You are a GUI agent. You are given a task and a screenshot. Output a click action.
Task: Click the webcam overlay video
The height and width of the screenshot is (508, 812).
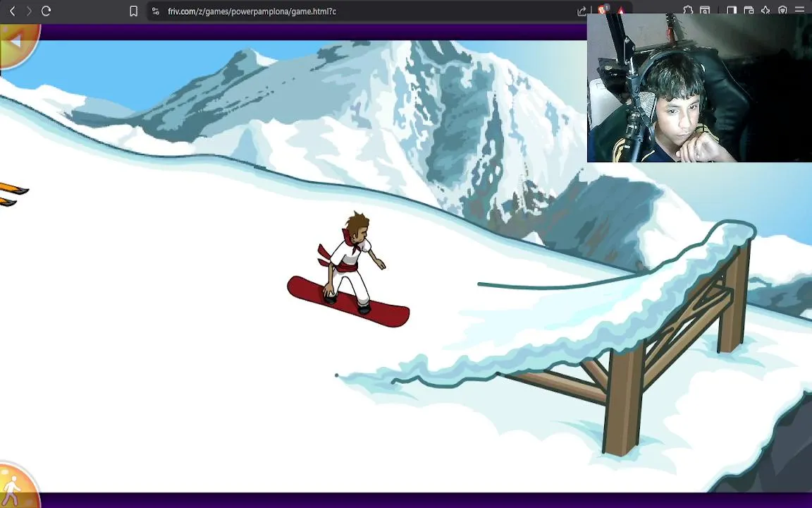pyautogui.click(x=699, y=88)
